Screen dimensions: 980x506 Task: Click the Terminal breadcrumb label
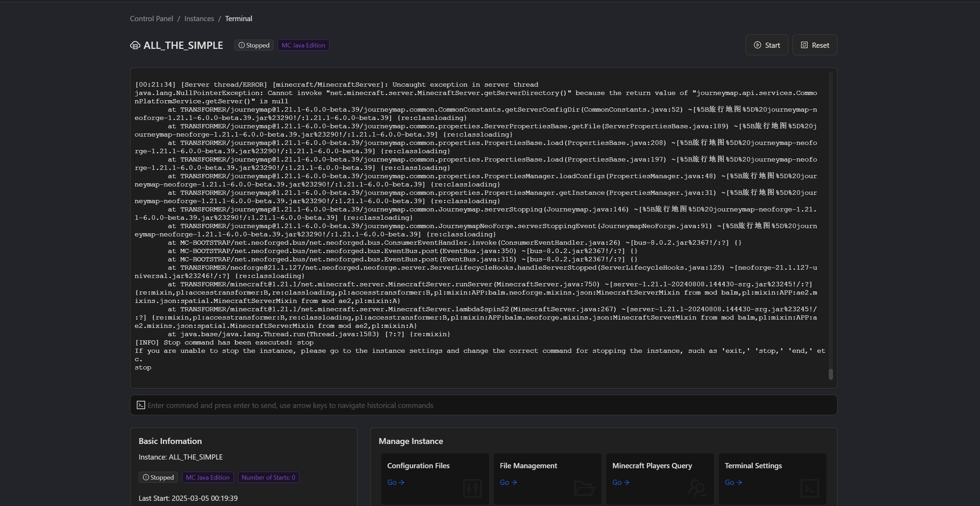pos(239,19)
